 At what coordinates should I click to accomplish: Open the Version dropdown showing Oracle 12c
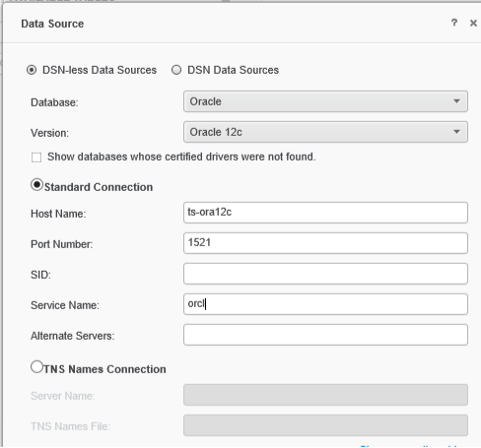click(325, 132)
